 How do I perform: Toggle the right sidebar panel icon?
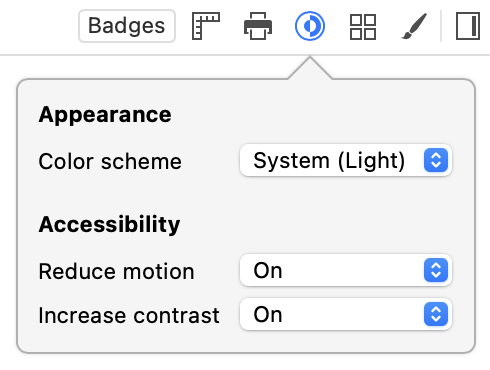(x=468, y=26)
